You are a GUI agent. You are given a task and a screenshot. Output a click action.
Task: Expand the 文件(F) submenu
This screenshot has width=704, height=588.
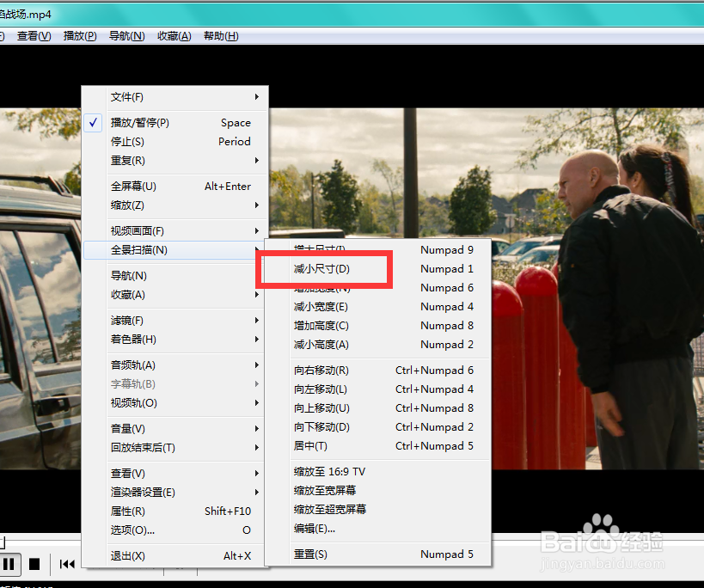[175, 97]
